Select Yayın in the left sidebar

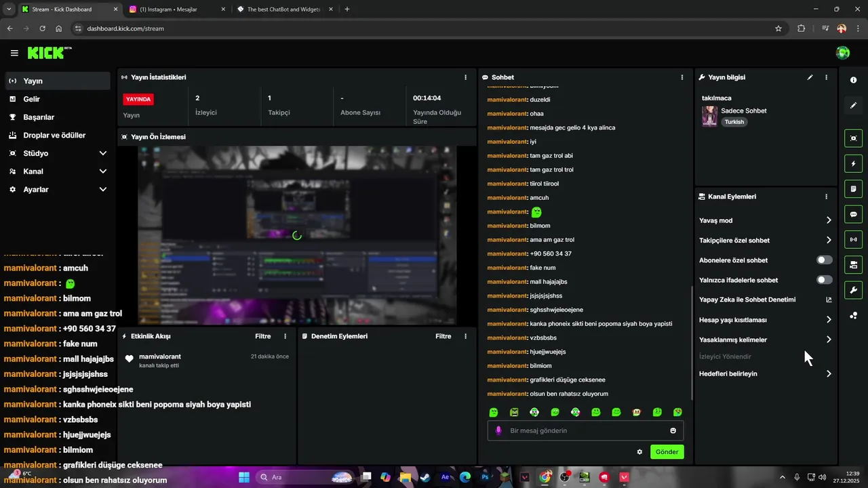pyautogui.click(x=57, y=81)
